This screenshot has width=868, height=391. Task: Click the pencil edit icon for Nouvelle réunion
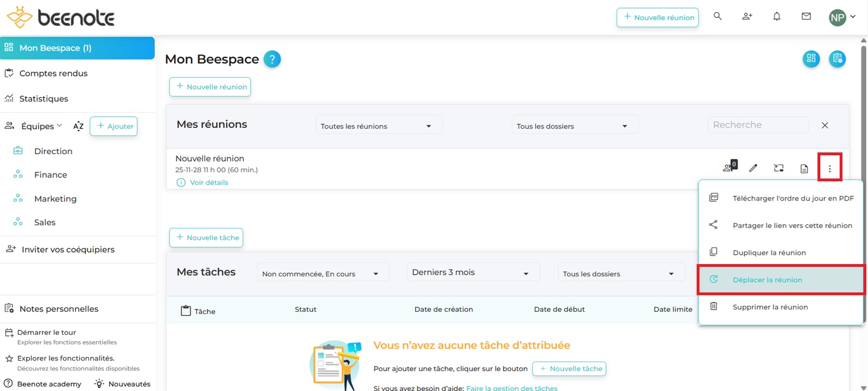point(753,168)
